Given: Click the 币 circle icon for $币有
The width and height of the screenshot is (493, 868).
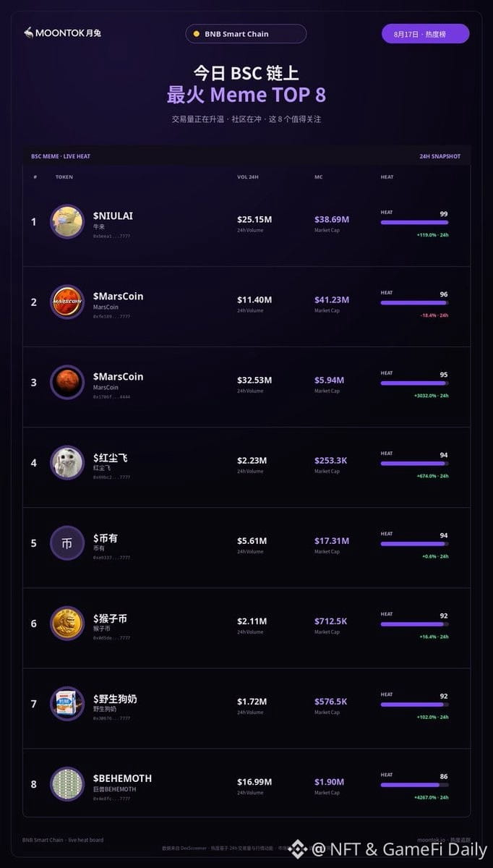Looking at the screenshot, I should point(67,542).
